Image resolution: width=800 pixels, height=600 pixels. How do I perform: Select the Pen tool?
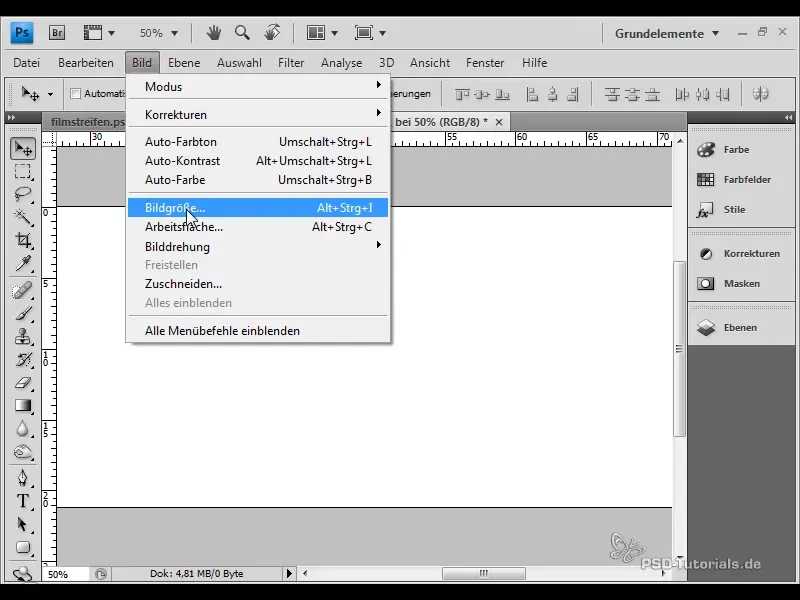(x=23, y=478)
